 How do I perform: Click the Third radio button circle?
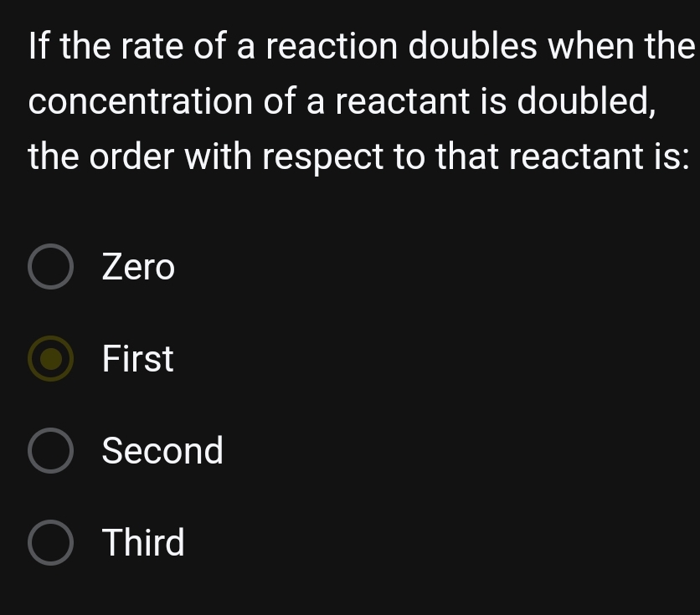pos(50,542)
